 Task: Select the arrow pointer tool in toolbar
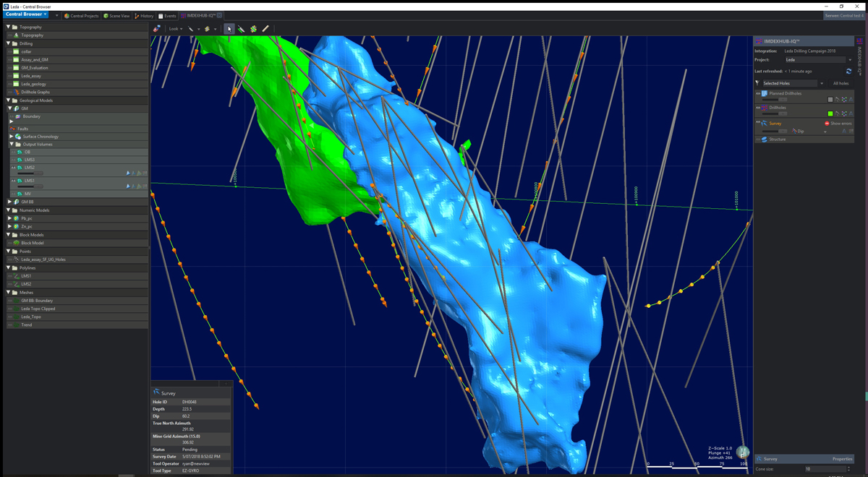[x=229, y=29]
